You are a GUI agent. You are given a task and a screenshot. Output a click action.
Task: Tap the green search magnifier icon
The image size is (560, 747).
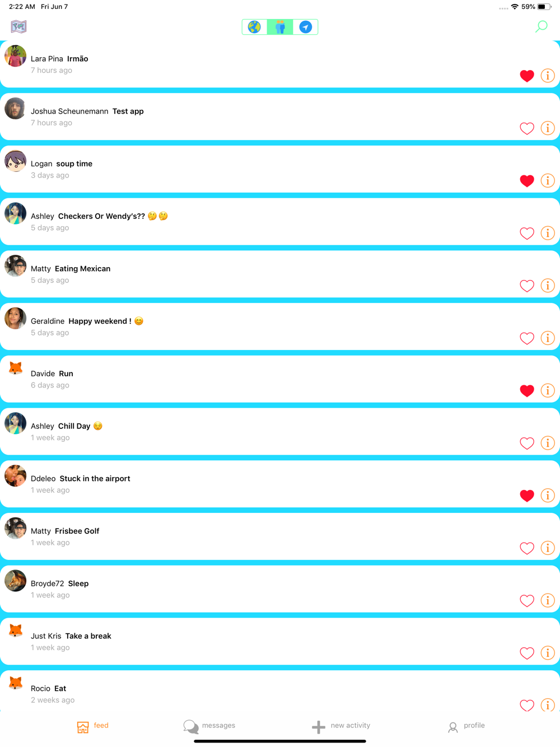(x=542, y=26)
